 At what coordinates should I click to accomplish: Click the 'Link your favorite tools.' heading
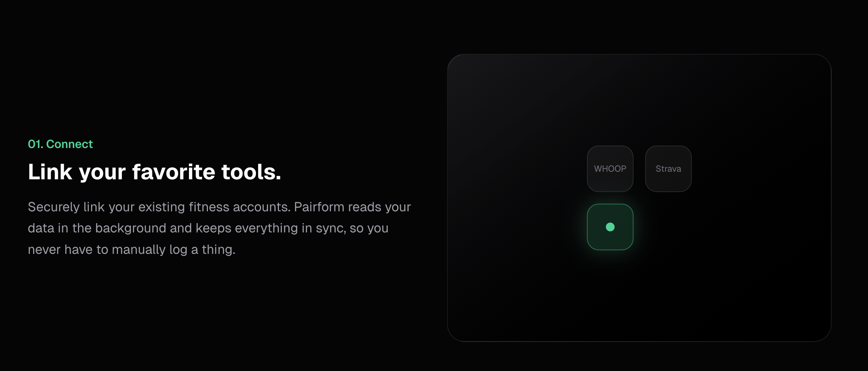154,172
